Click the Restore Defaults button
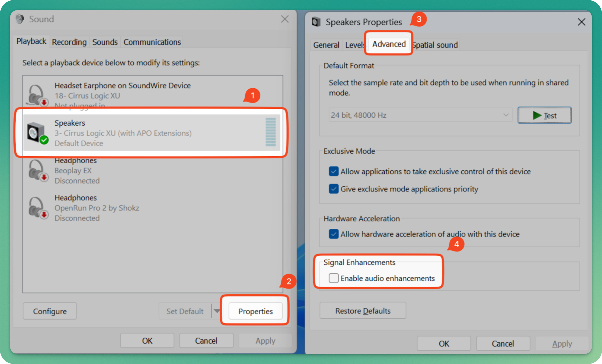The image size is (602, 364). click(362, 311)
